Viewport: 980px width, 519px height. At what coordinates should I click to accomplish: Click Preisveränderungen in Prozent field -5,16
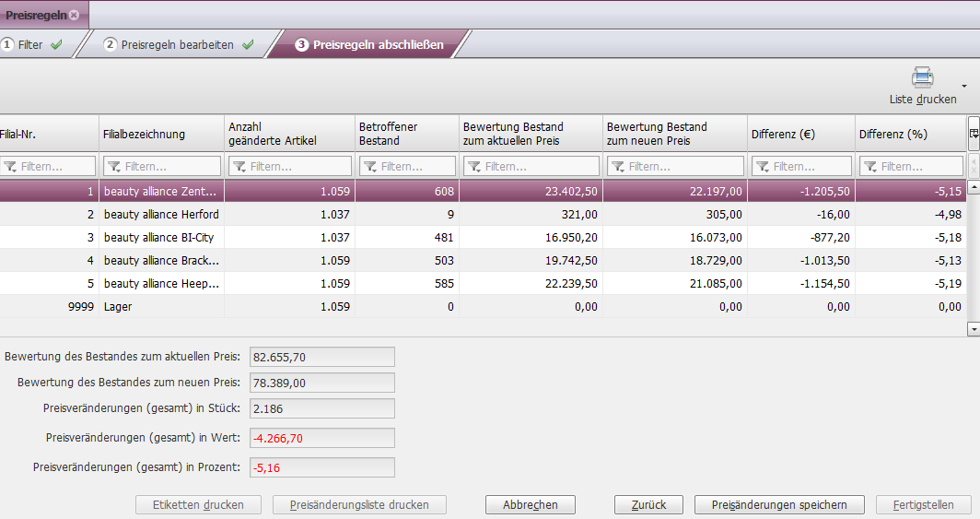[321, 467]
